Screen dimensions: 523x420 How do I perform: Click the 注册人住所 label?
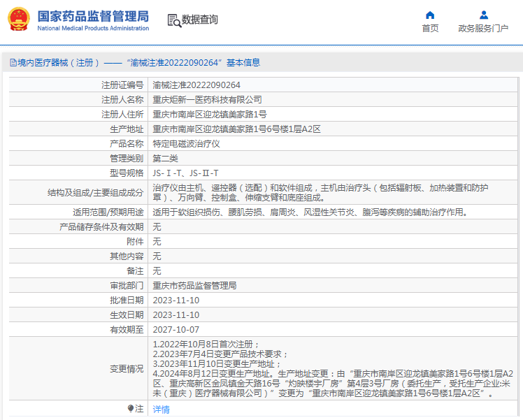pos(122,115)
